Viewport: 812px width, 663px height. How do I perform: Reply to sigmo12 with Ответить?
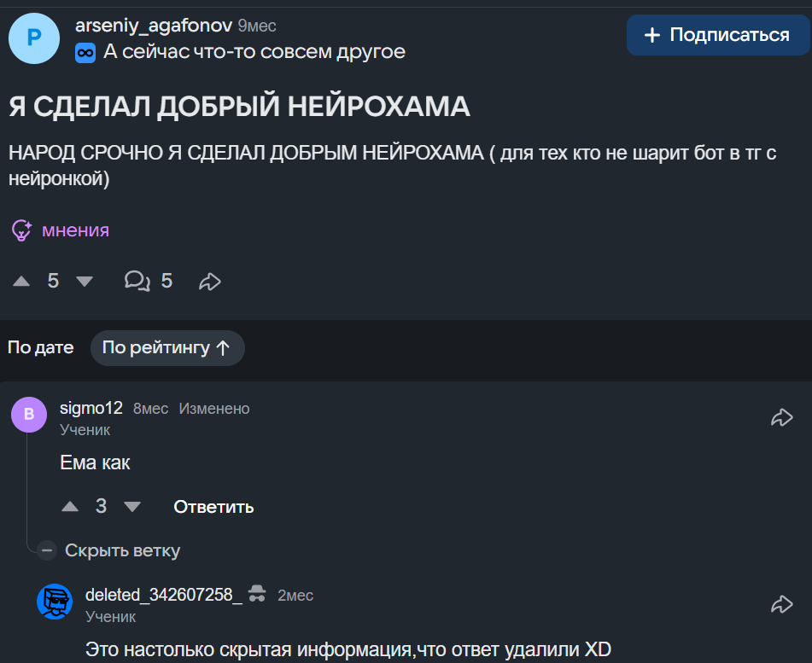213,507
